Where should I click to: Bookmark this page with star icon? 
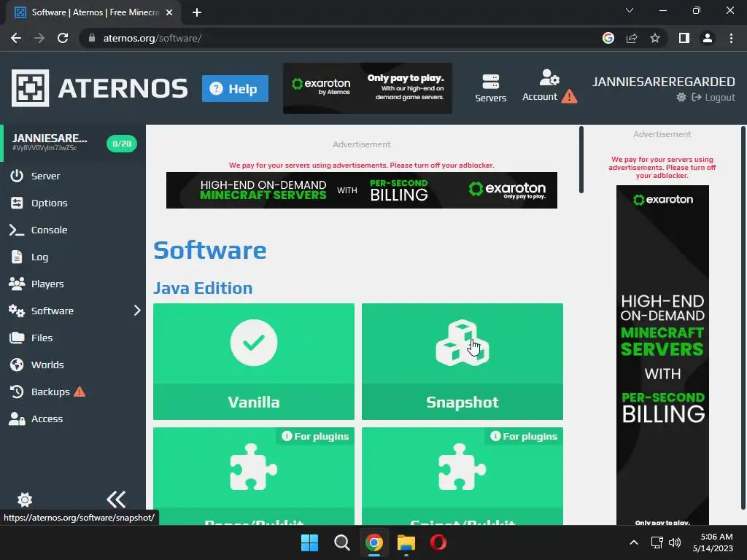tap(655, 38)
